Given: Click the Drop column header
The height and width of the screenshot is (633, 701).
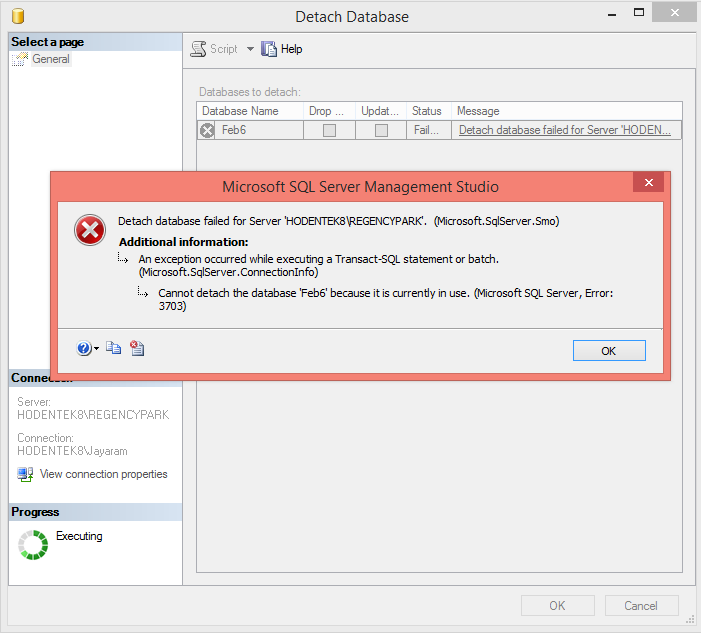Looking at the screenshot, I should [x=329, y=111].
